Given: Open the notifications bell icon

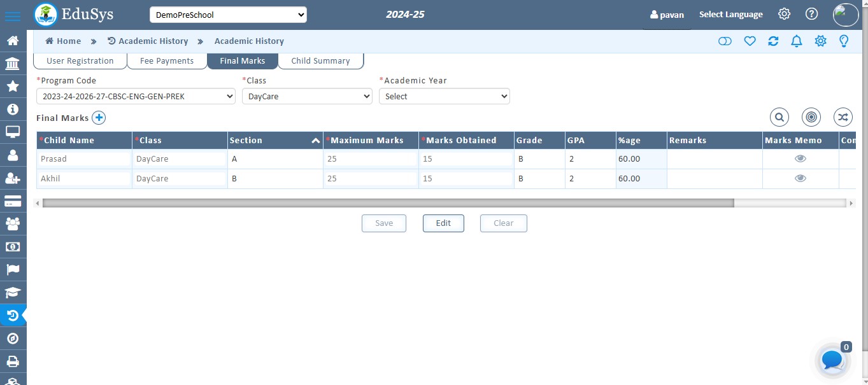Looking at the screenshot, I should coord(796,41).
